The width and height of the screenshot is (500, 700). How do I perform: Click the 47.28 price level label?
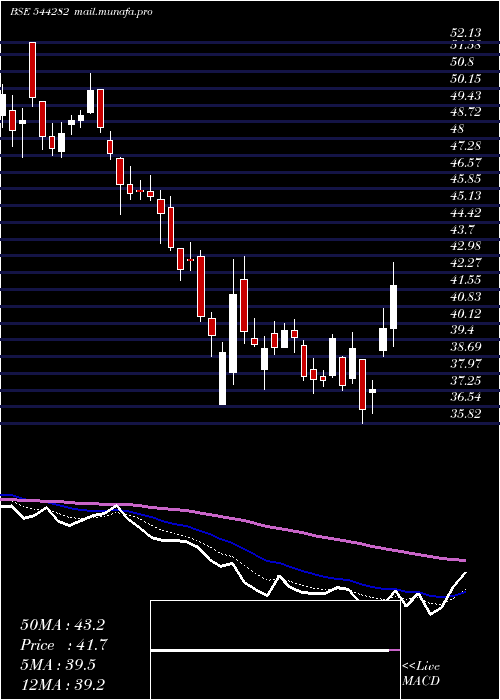tap(466, 146)
